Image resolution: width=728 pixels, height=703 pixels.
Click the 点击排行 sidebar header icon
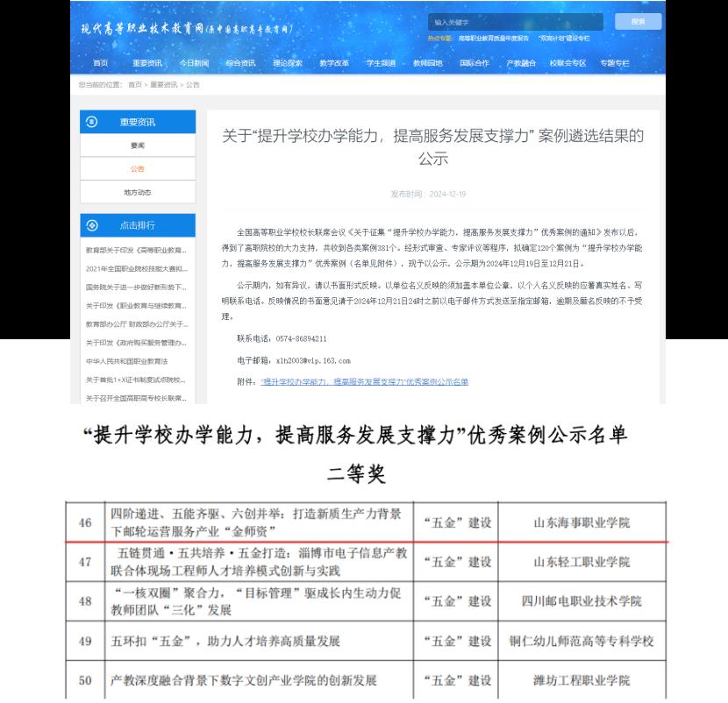coord(92,225)
